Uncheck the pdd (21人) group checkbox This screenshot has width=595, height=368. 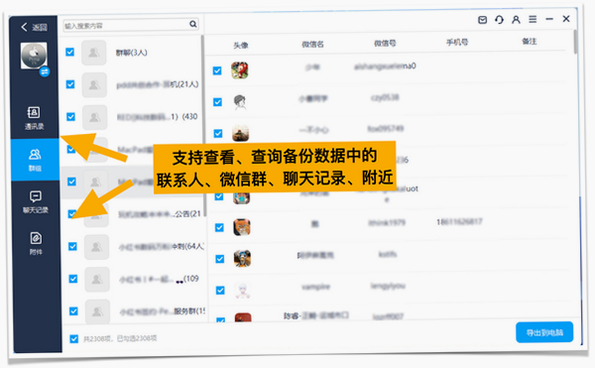pos(70,84)
